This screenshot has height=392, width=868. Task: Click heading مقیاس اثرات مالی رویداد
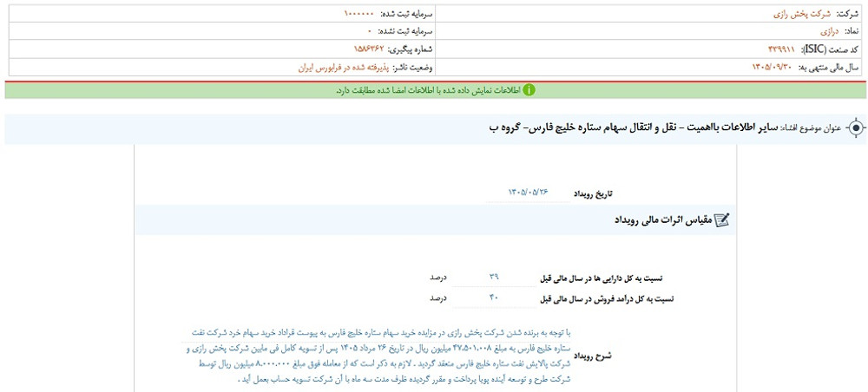[x=663, y=220]
